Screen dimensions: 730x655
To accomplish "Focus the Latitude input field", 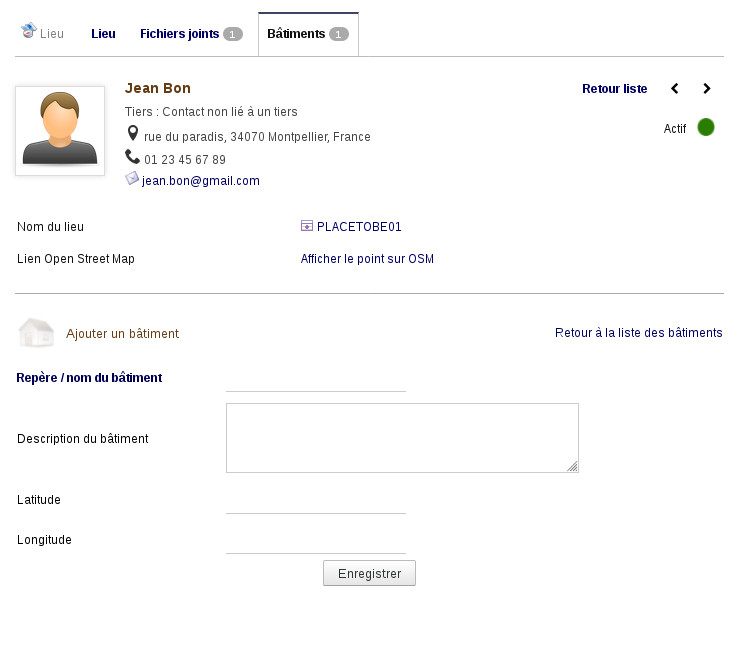I will coord(316,504).
